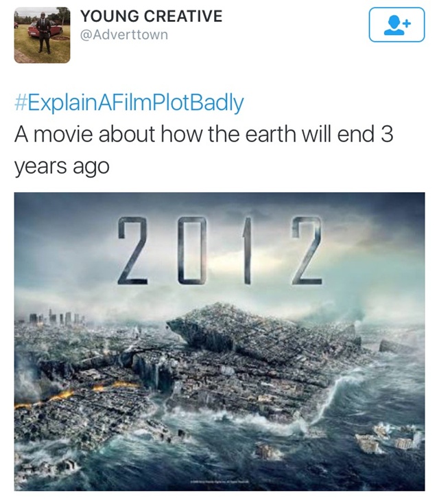This screenshot has width=439, height=504.
Task: Click the distant city skyline in the poster
Action: [57, 317]
